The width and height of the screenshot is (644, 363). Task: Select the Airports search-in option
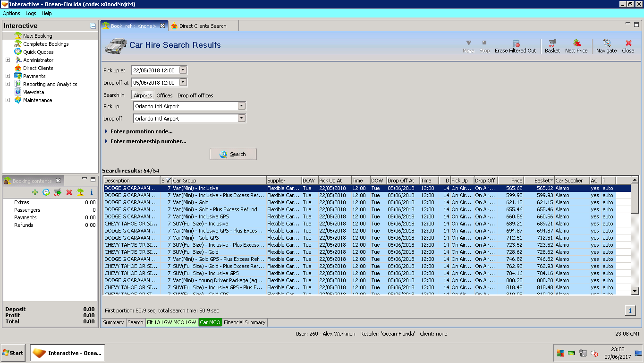click(143, 95)
